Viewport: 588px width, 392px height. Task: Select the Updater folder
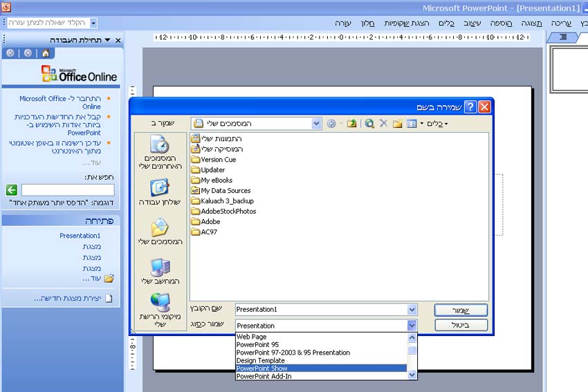tap(208, 170)
